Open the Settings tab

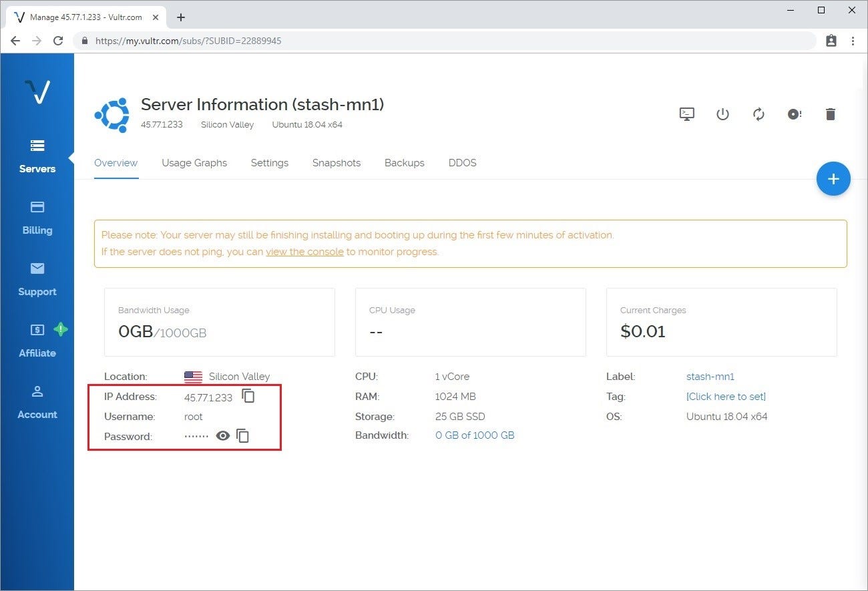coord(270,163)
